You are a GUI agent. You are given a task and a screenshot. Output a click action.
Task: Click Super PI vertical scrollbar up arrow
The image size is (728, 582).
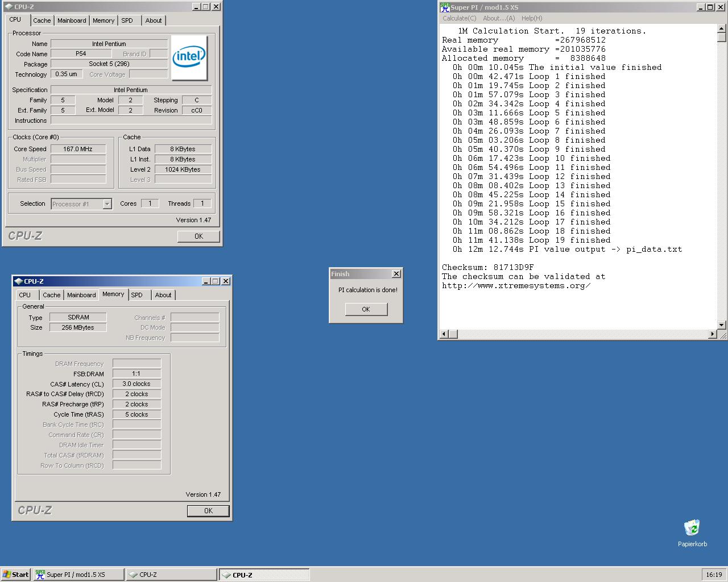(x=721, y=28)
